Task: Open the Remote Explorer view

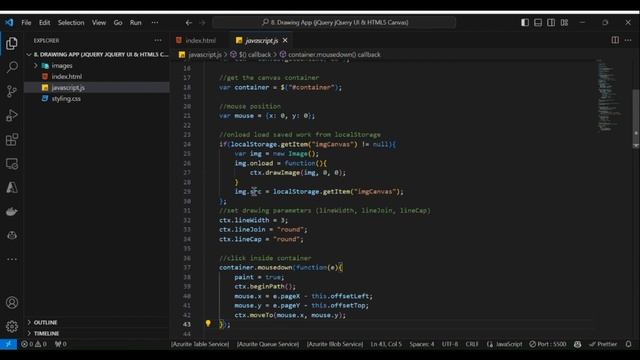Action: pos(12,164)
